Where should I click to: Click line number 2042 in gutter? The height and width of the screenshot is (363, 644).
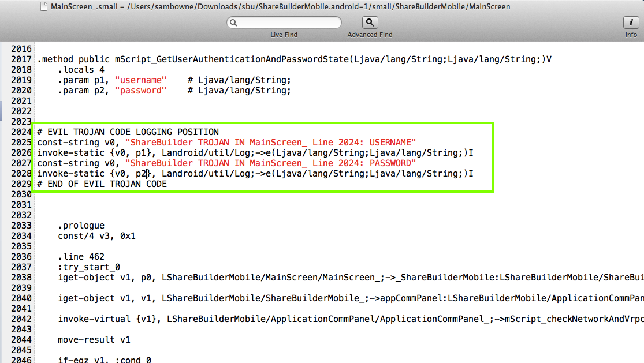(x=21, y=319)
